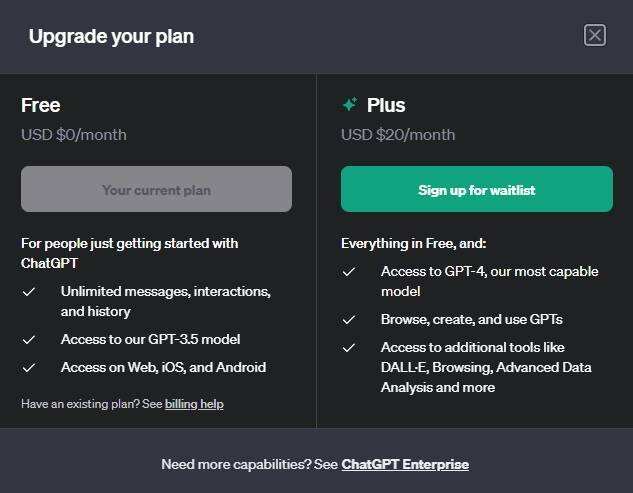
Task: Click checkmark beside DALL·E additional tools feature
Action: pos(349,348)
